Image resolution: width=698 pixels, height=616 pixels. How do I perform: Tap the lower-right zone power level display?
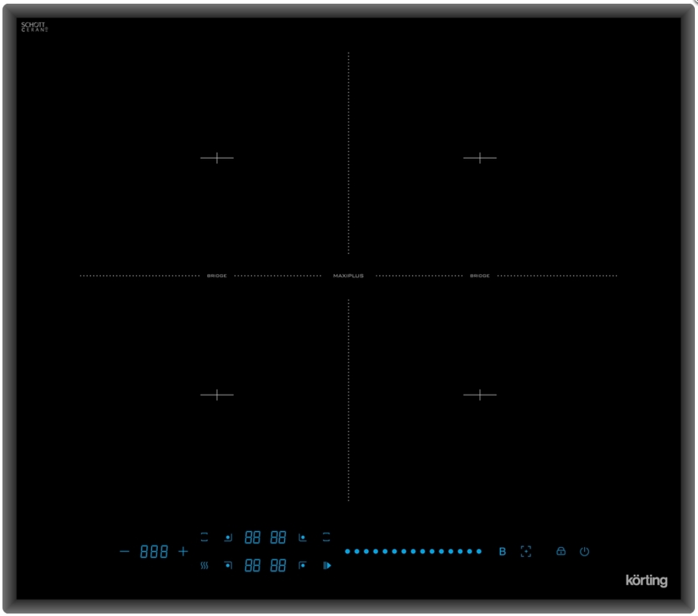coord(278,566)
